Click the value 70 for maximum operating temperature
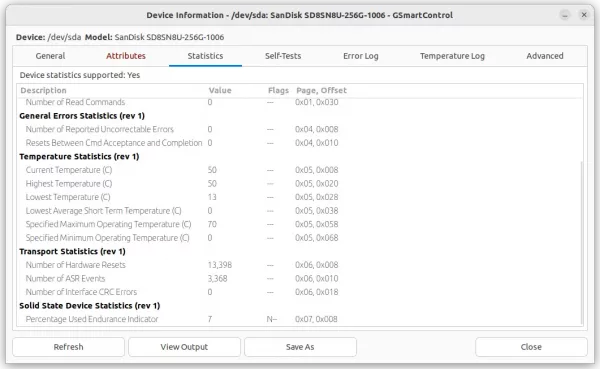This screenshot has height=369, width=600. [212, 224]
